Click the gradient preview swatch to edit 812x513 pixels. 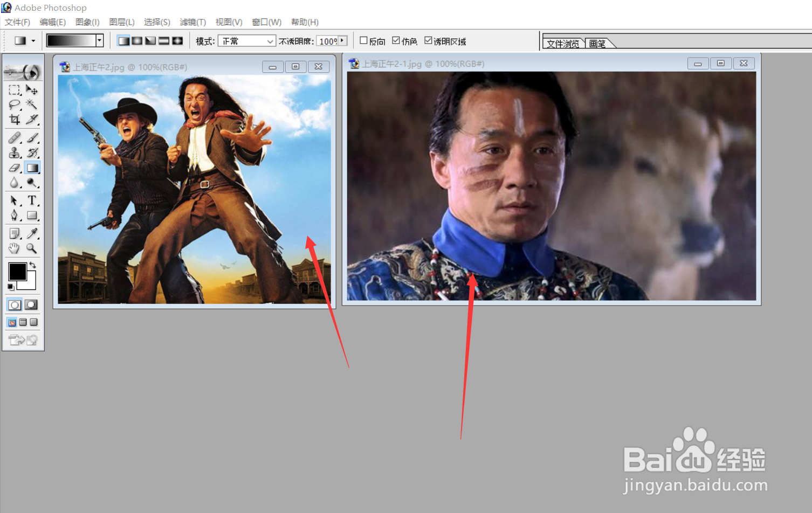pos(71,40)
